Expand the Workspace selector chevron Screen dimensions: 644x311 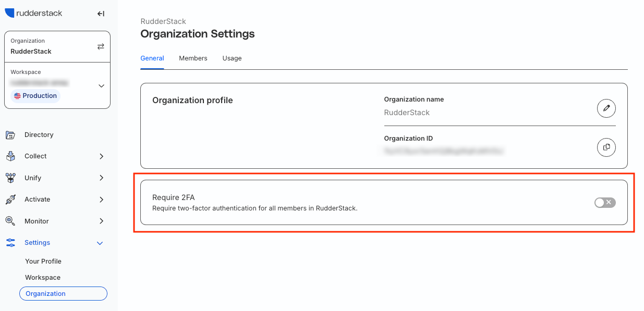click(102, 86)
